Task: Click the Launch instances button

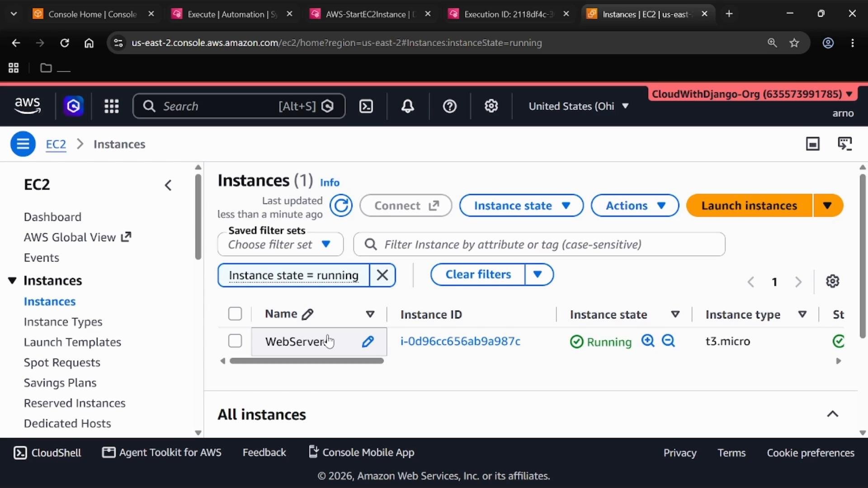Action: tap(749, 206)
